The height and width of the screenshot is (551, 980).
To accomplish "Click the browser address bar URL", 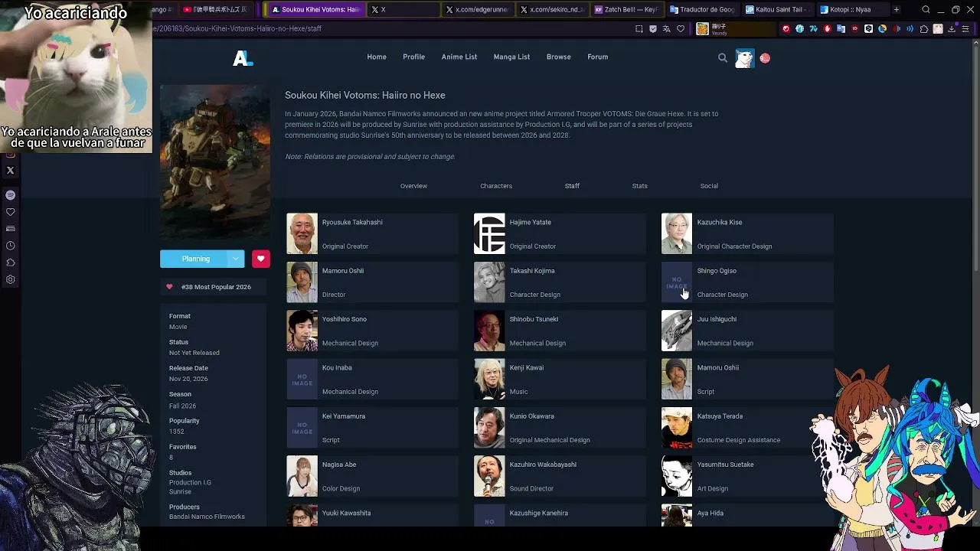I will pos(237,29).
